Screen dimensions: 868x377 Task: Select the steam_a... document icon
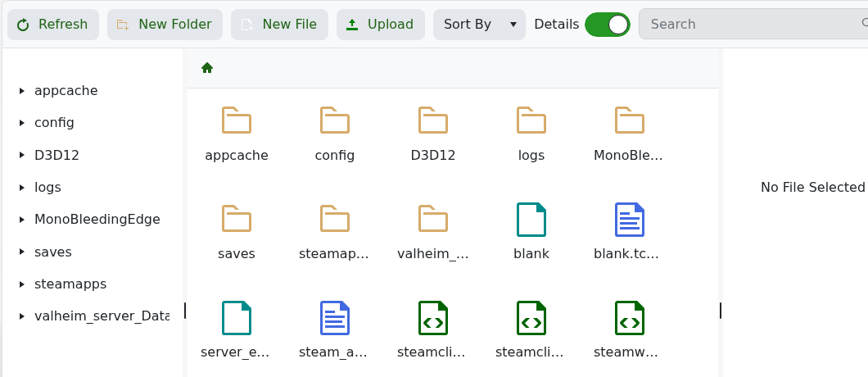(334, 318)
